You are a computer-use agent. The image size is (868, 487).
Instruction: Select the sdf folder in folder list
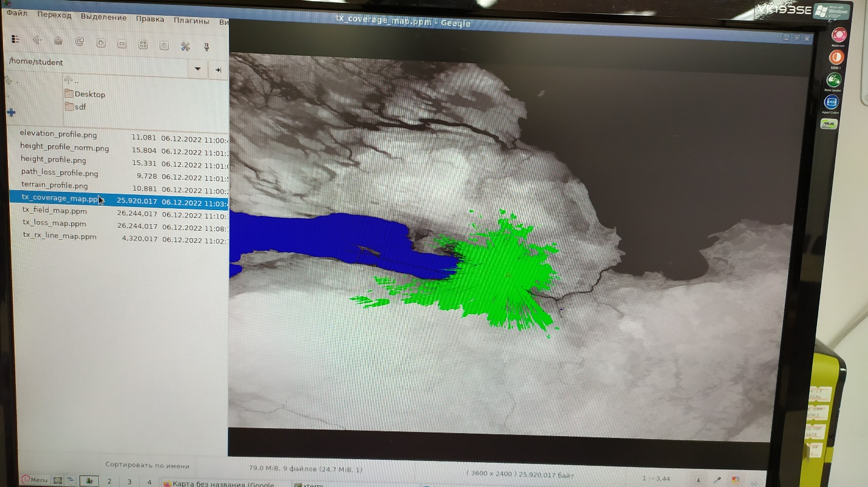tap(80, 107)
